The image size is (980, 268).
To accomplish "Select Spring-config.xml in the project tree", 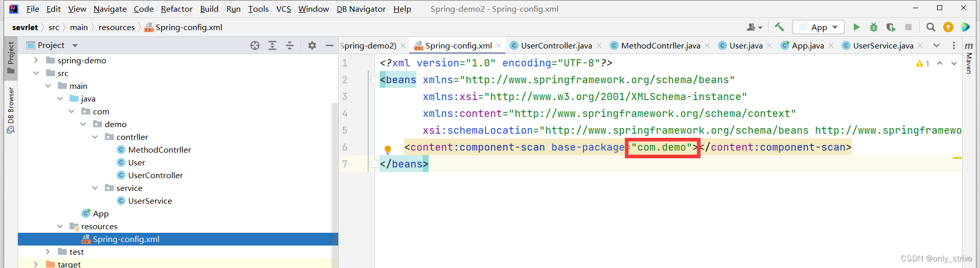I will point(178,239).
